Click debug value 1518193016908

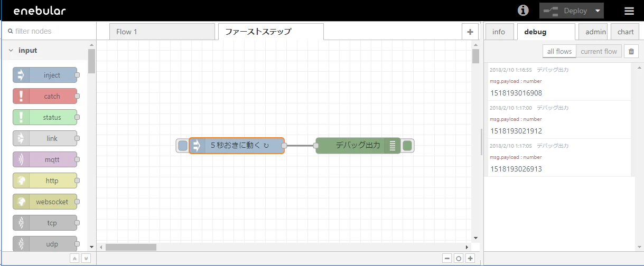click(x=516, y=93)
